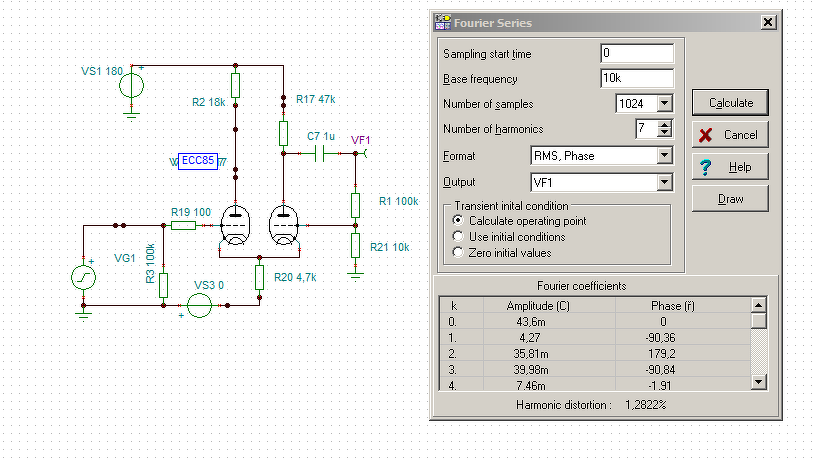Viewport: 813px width, 465px height.
Task: Select the amplitude cell 43,6m
Action: pos(530,322)
